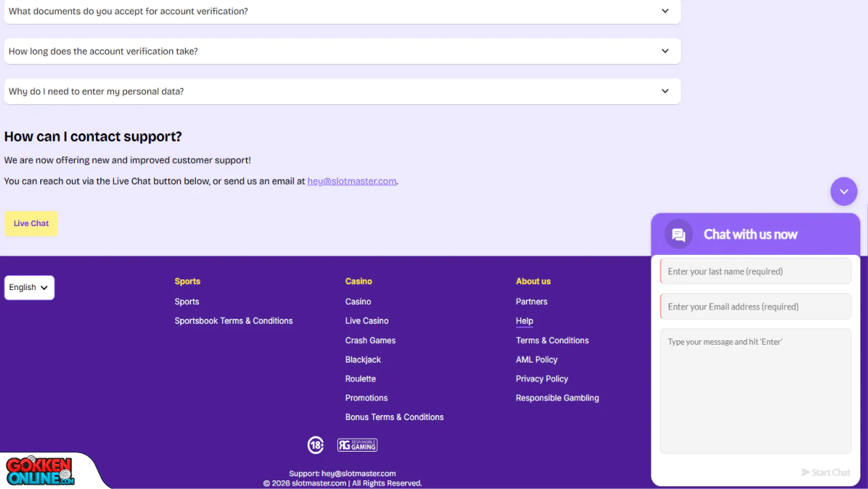Click the 18+ age restriction icon
The height and width of the screenshot is (489, 868).
pyautogui.click(x=316, y=445)
